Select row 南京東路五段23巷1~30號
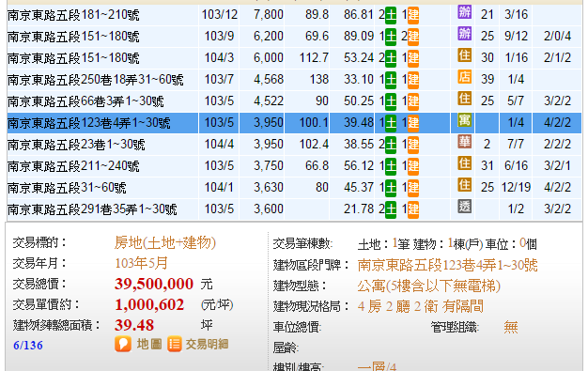The height and width of the screenshot is (371, 588). tap(294, 145)
